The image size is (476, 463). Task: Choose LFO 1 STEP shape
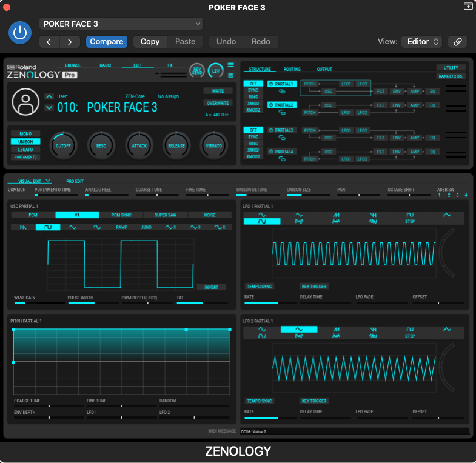click(410, 221)
